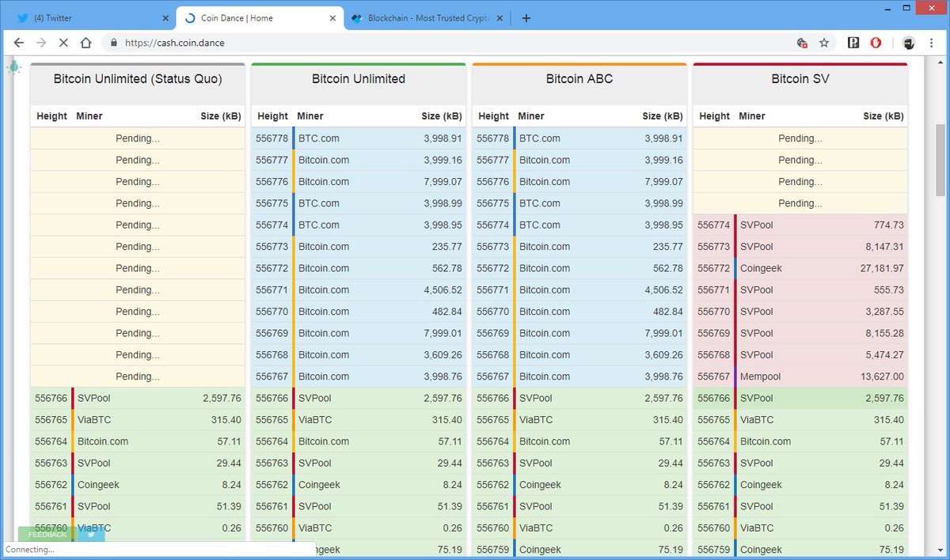Click height 556763 in the Bitcoin ABC table
The image size is (950, 560).
[492, 464]
